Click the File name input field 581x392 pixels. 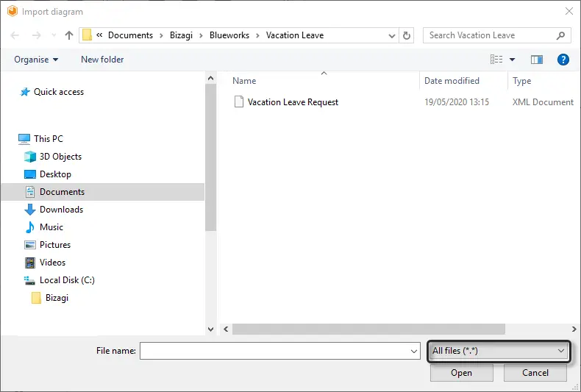[x=279, y=351]
